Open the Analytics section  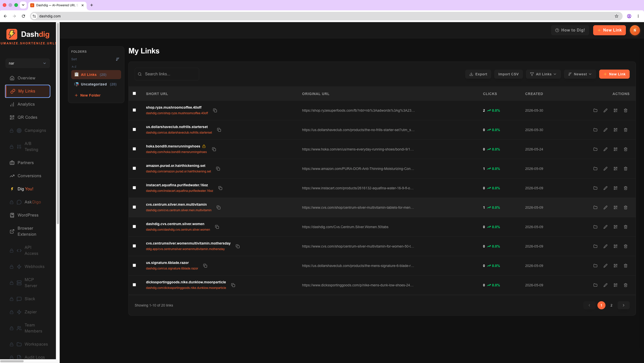pos(28,104)
